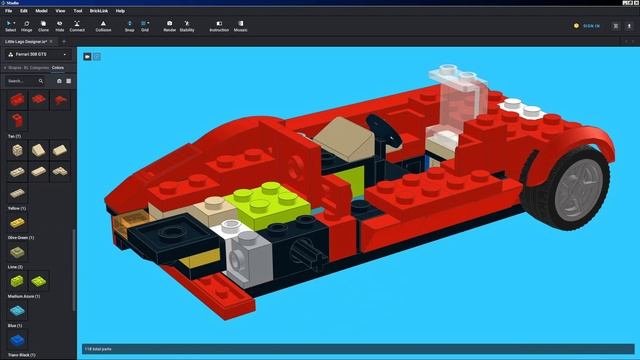Open the Edit menu
This screenshot has width=640, height=360.
(x=24, y=11)
